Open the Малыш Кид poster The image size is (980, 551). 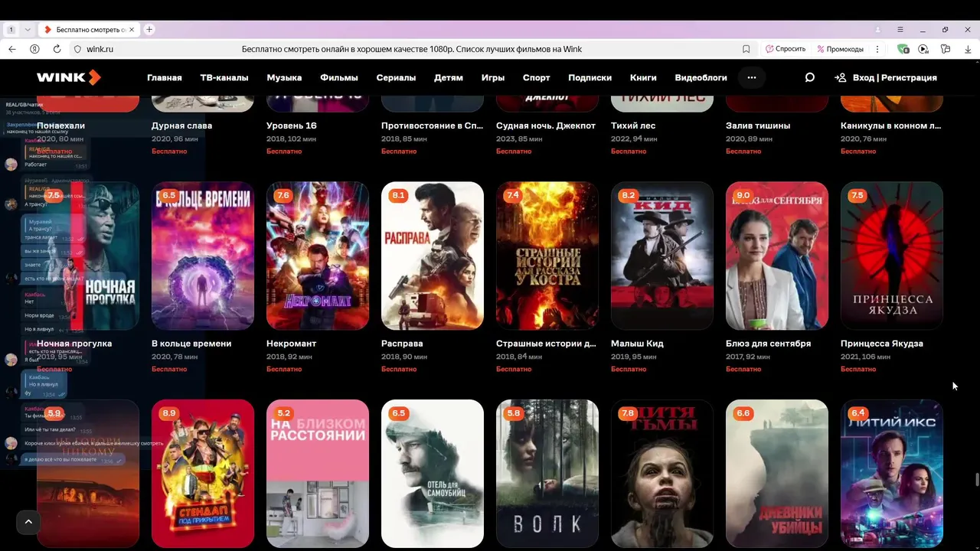click(662, 256)
